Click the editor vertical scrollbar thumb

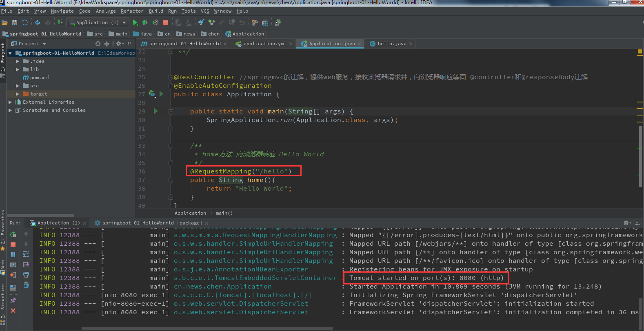pos(641,156)
